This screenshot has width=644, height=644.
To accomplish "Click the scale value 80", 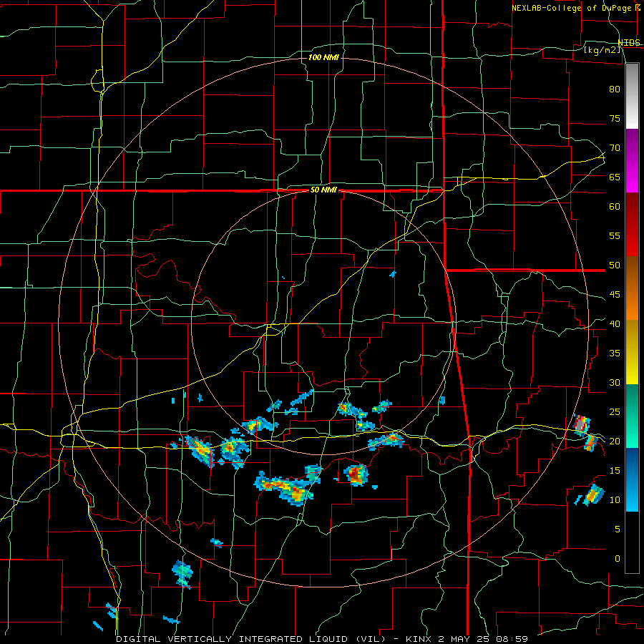I will pos(615,89).
